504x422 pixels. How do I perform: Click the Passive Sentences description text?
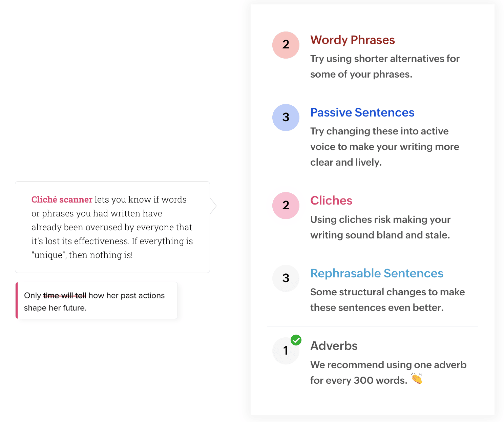(385, 147)
